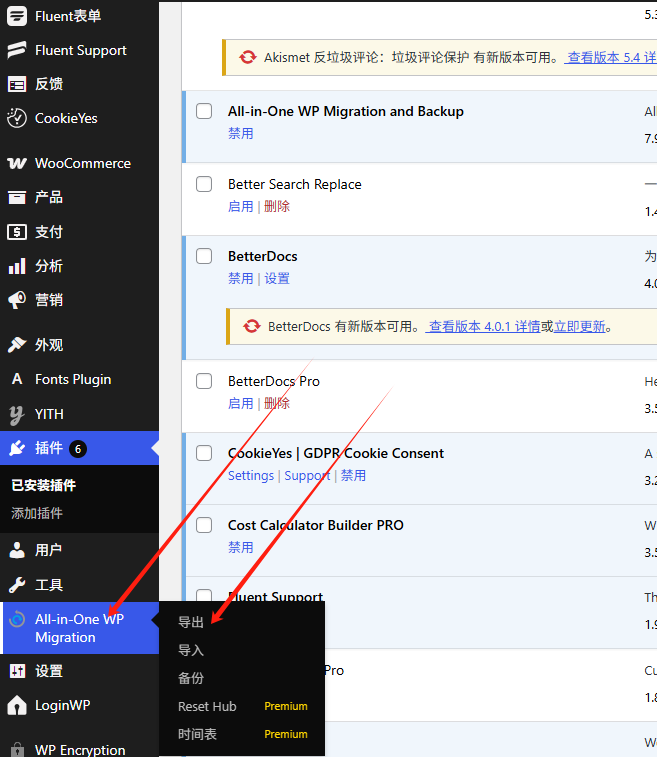Click the 支付 dollar icon
Viewport: 657px width, 757px height.
17,232
